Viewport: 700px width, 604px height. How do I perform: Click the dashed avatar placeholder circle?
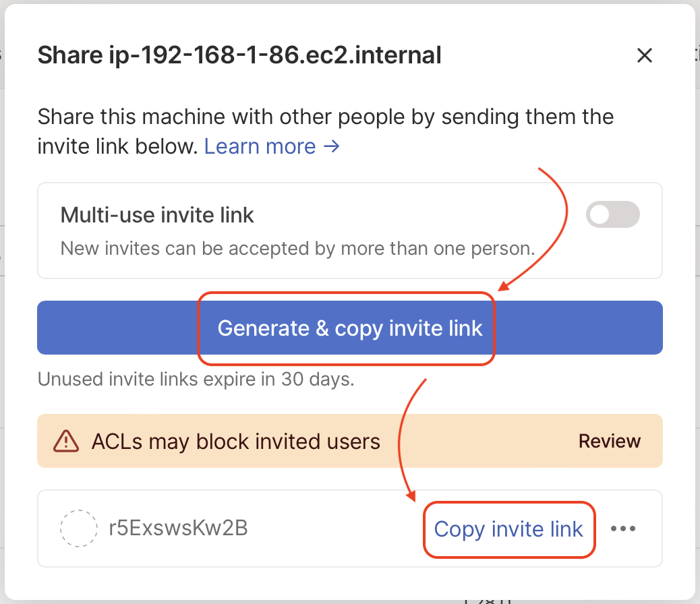79,528
